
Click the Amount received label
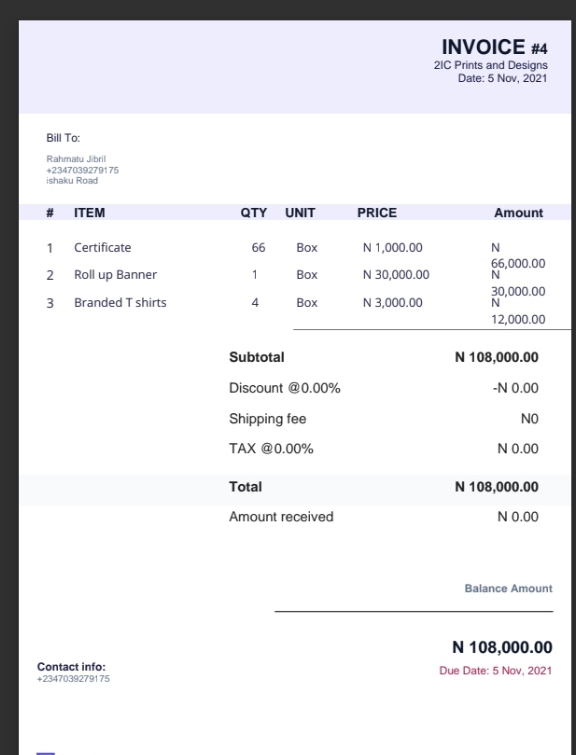click(x=281, y=517)
